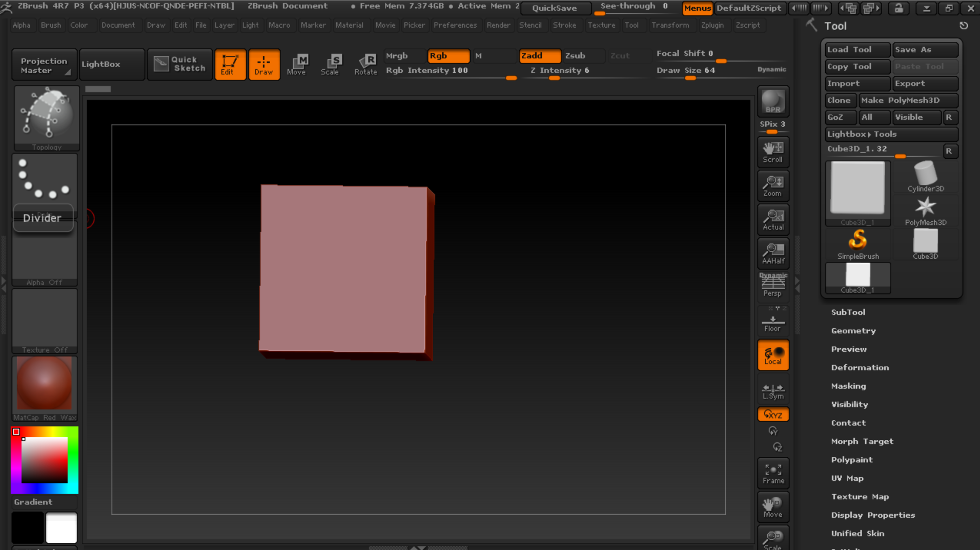The width and height of the screenshot is (980, 550).
Task: Click the Load Tool button
Action: pyautogui.click(x=857, y=50)
